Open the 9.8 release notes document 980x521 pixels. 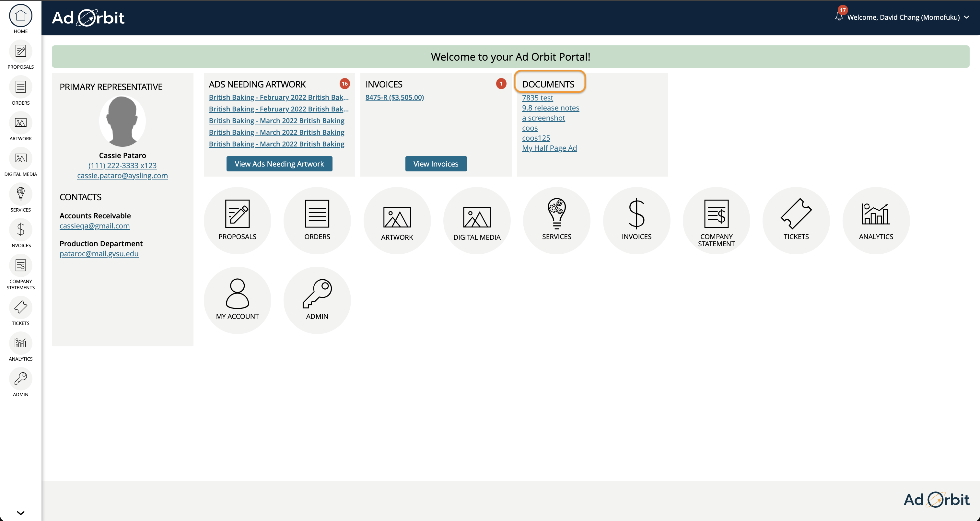click(551, 108)
